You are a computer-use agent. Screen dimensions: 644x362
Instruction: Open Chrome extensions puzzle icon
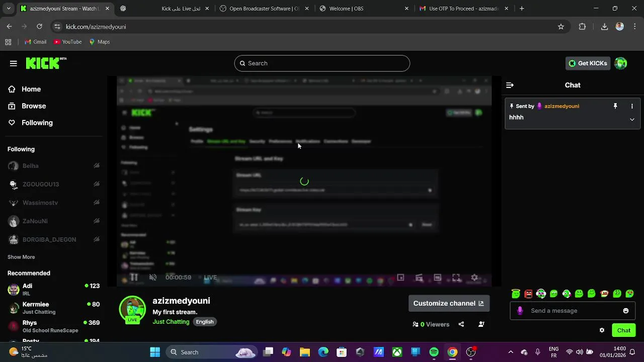point(582,27)
